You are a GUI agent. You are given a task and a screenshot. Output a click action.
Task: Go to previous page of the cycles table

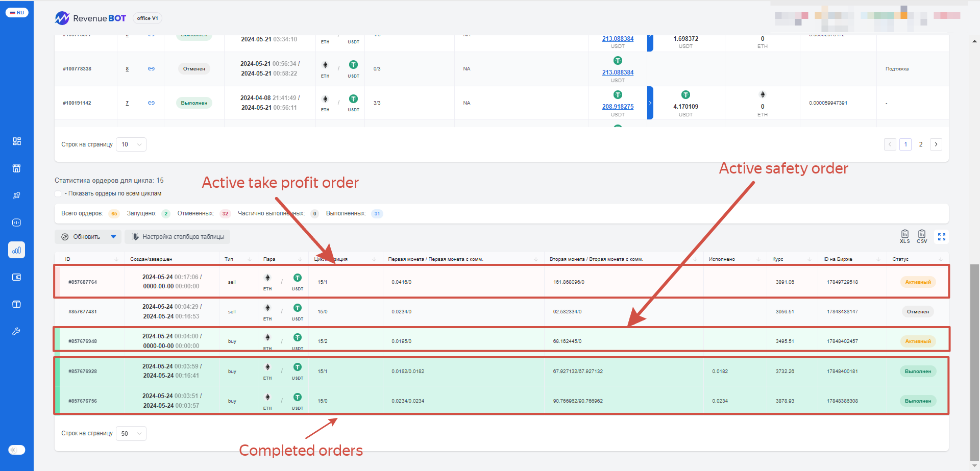890,144
